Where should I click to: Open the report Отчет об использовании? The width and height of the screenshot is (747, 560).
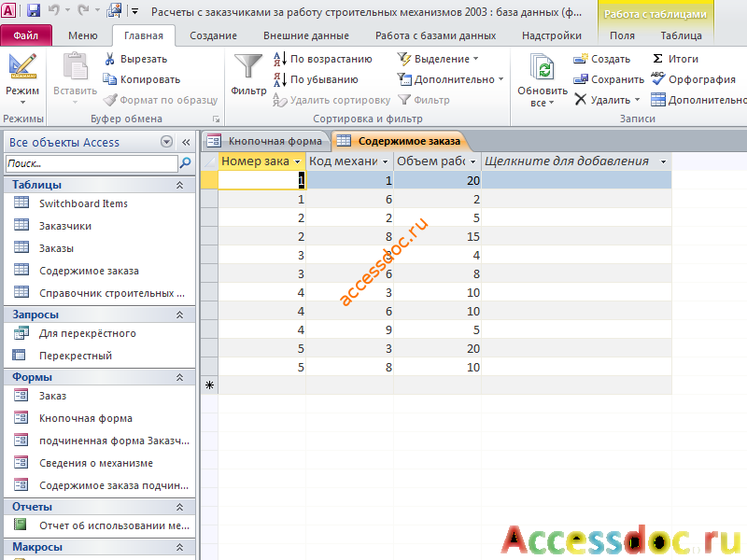[114, 525]
